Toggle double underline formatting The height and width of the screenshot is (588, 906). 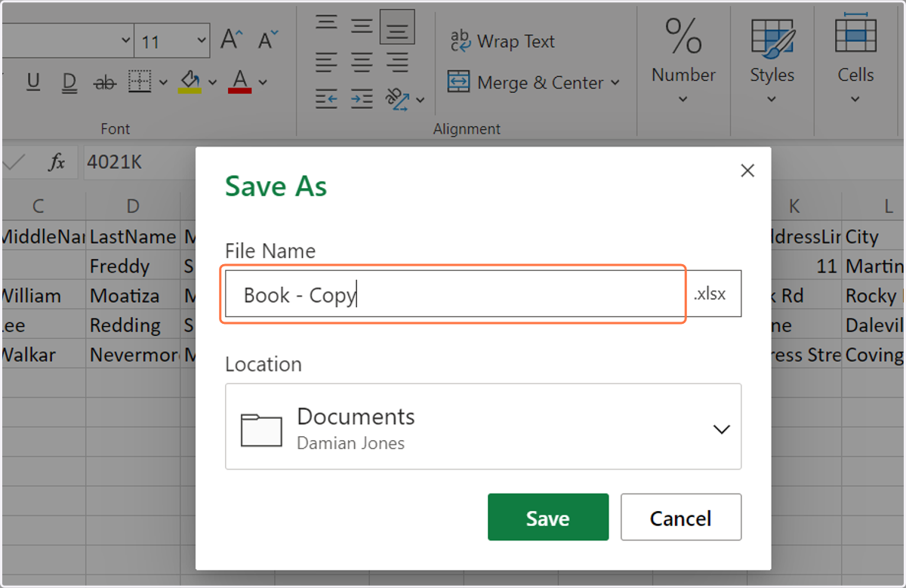69,82
